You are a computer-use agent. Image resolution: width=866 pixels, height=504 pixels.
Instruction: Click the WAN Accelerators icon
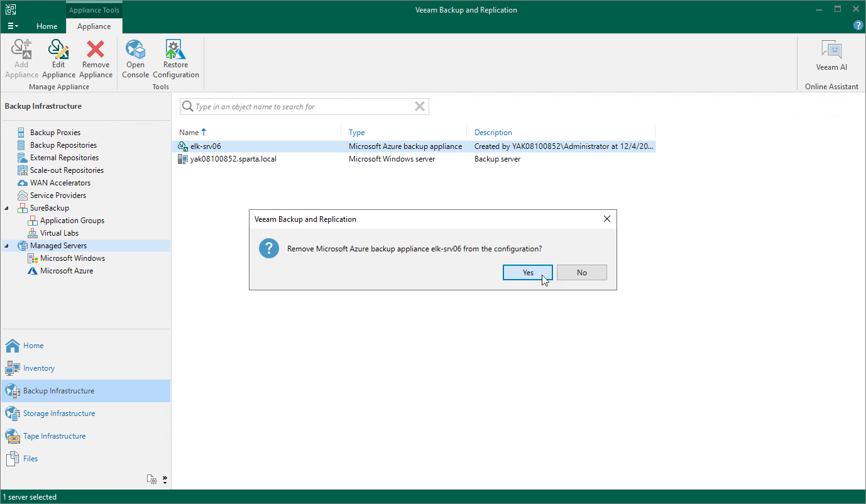pyautogui.click(x=23, y=183)
